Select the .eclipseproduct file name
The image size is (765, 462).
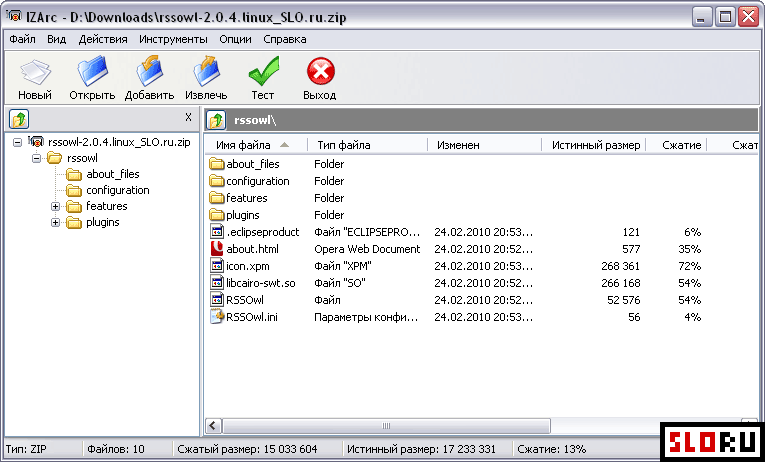tap(262, 232)
